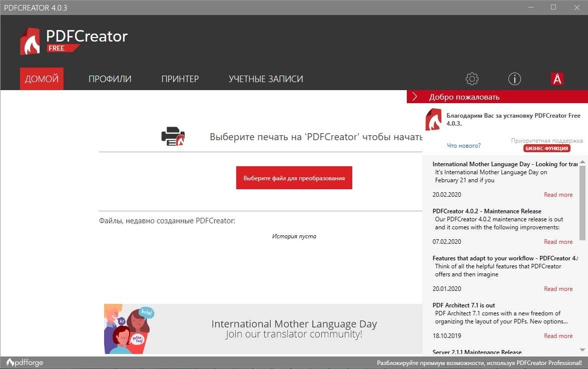Open PDF Architect red A icon
Viewport: 588px width, 369px height.
point(557,79)
